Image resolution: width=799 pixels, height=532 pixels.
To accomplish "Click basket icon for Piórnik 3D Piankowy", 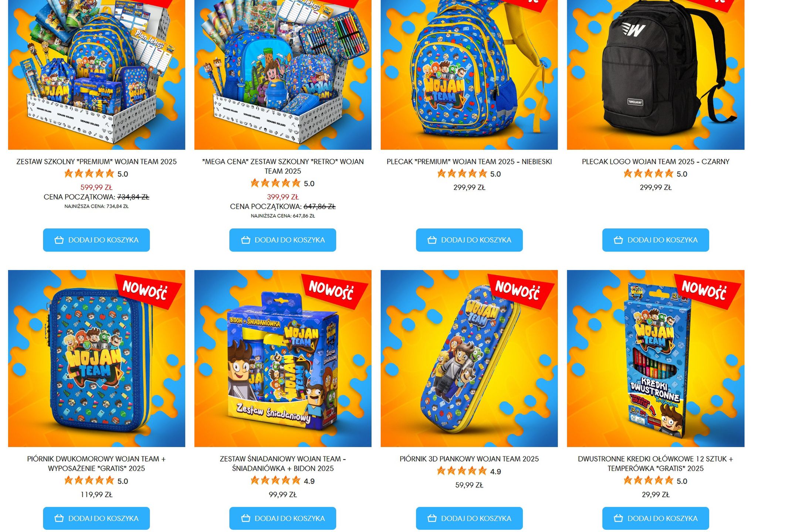I will point(432,518).
